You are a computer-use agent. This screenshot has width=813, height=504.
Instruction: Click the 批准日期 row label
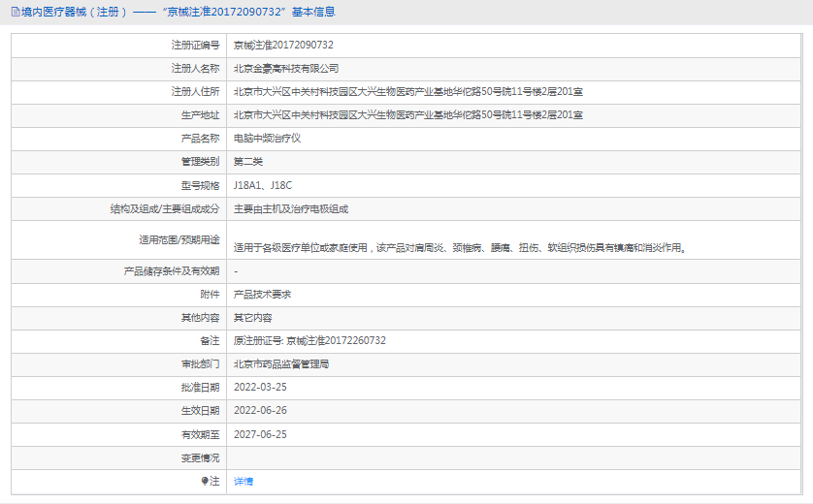point(200,387)
